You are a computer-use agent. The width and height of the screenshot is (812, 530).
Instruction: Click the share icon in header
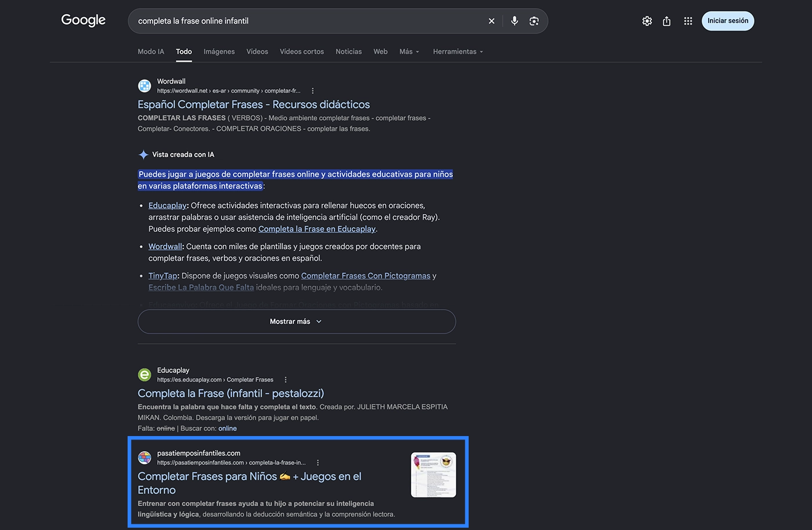point(667,21)
